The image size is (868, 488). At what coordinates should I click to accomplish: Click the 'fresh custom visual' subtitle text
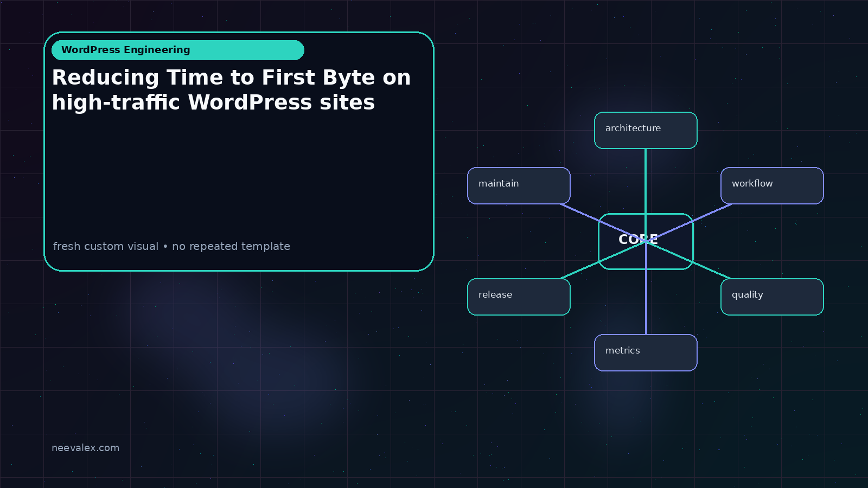pos(171,246)
